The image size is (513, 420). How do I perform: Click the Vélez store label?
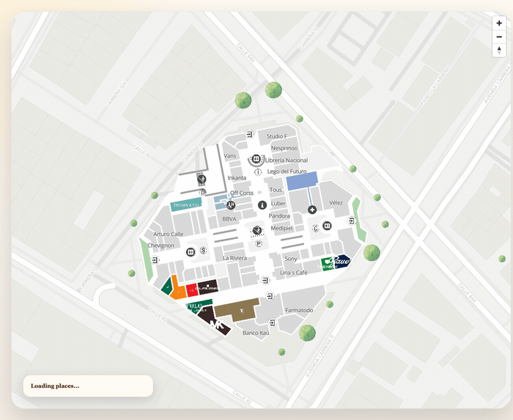click(336, 203)
